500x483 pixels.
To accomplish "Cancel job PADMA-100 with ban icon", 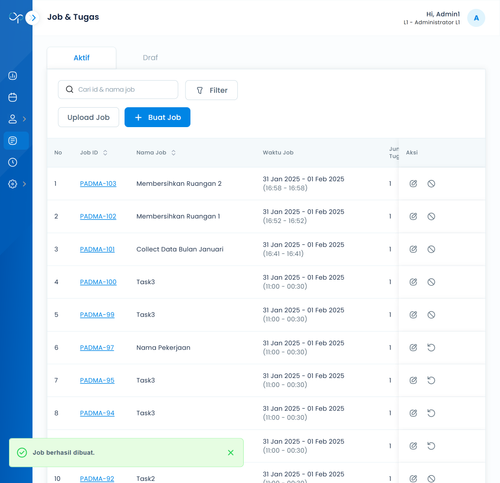I will 431,282.
